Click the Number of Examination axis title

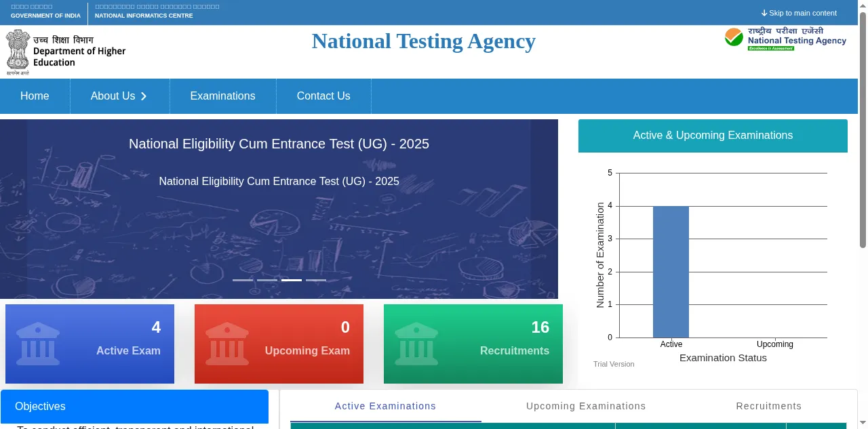600,256
